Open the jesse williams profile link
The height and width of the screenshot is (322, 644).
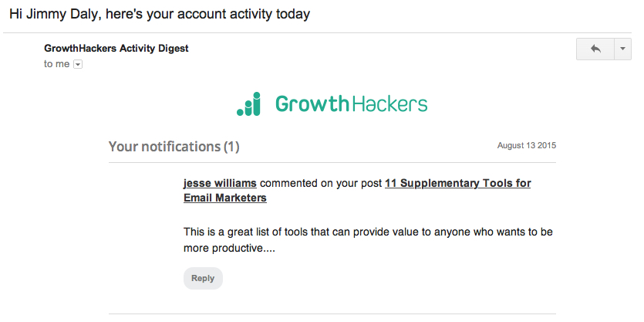click(220, 183)
